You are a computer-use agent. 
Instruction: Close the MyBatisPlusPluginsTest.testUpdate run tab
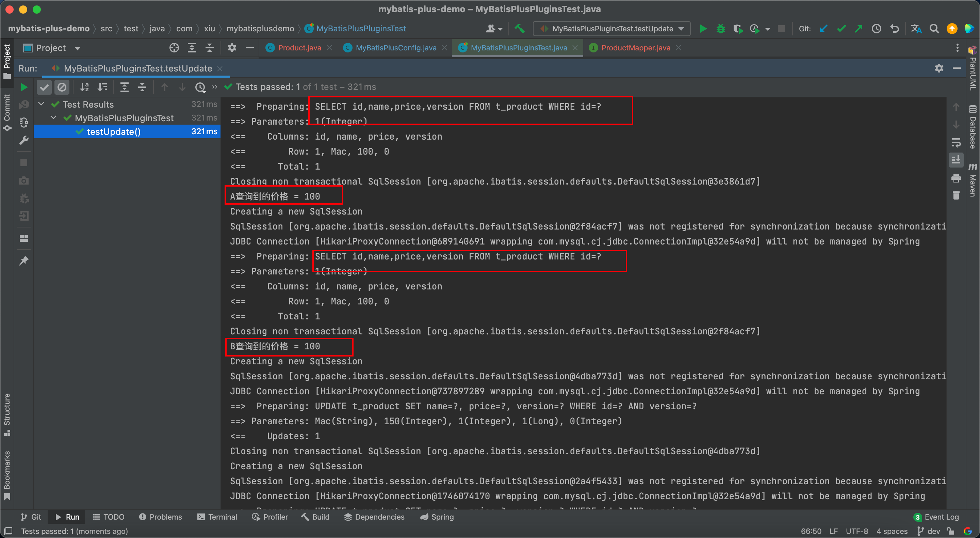[220, 68]
